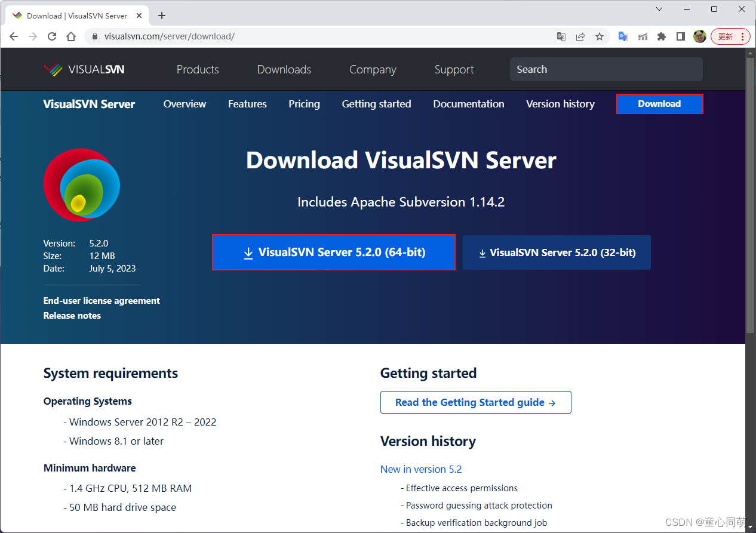756x533 pixels.
Task: Open the Google Translate extension icon
Action: click(x=623, y=36)
